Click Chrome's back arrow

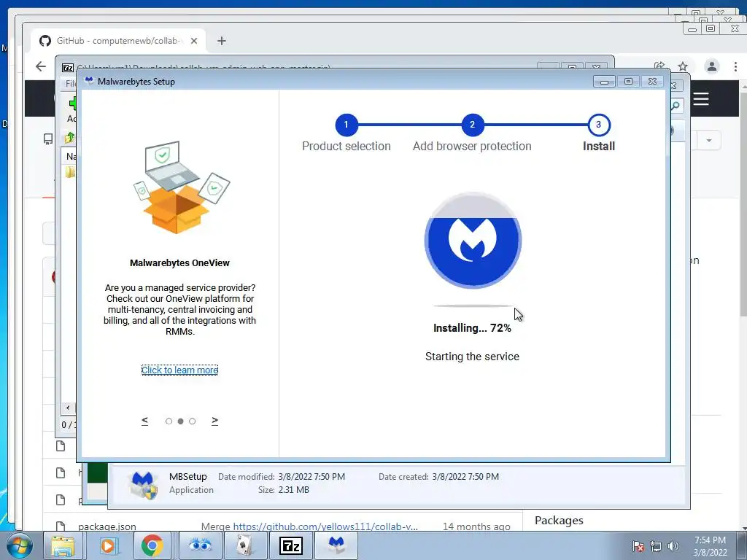click(x=41, y=66)
